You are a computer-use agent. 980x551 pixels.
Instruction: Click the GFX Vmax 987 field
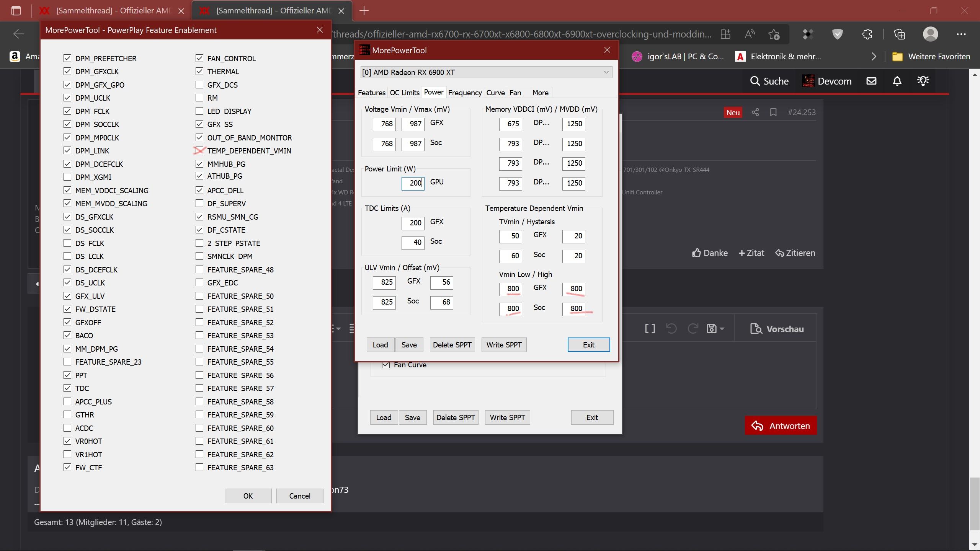click(413, 124)
